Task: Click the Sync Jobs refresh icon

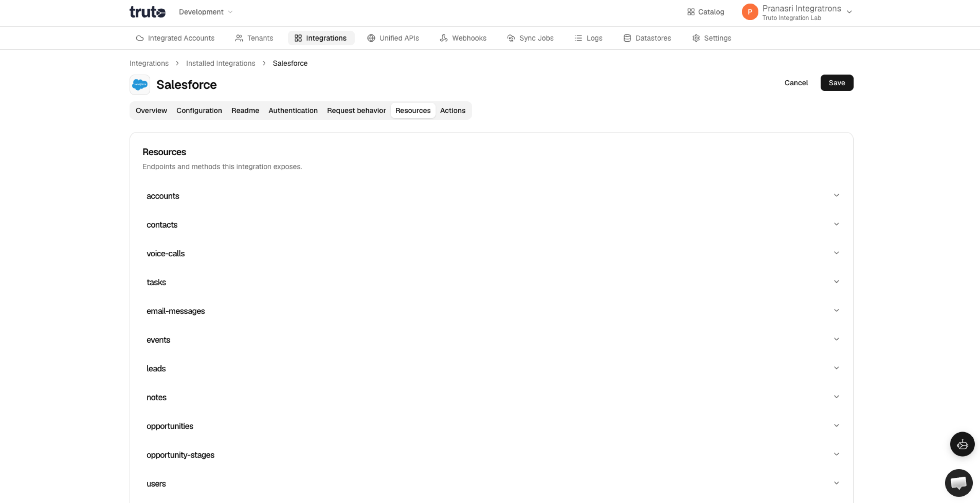Action: [x=511, y=38]
